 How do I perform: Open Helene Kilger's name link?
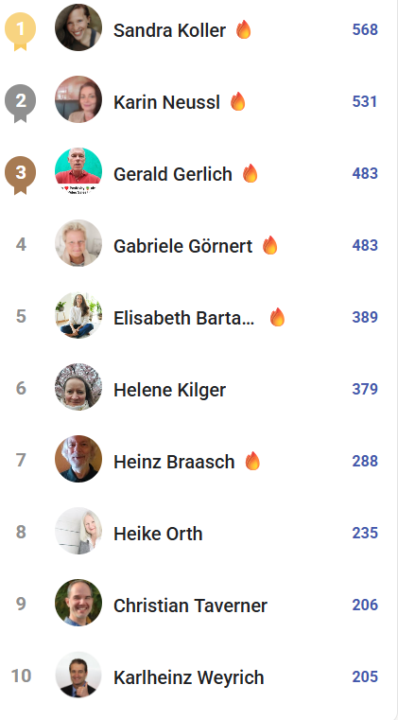pos(169,390)
